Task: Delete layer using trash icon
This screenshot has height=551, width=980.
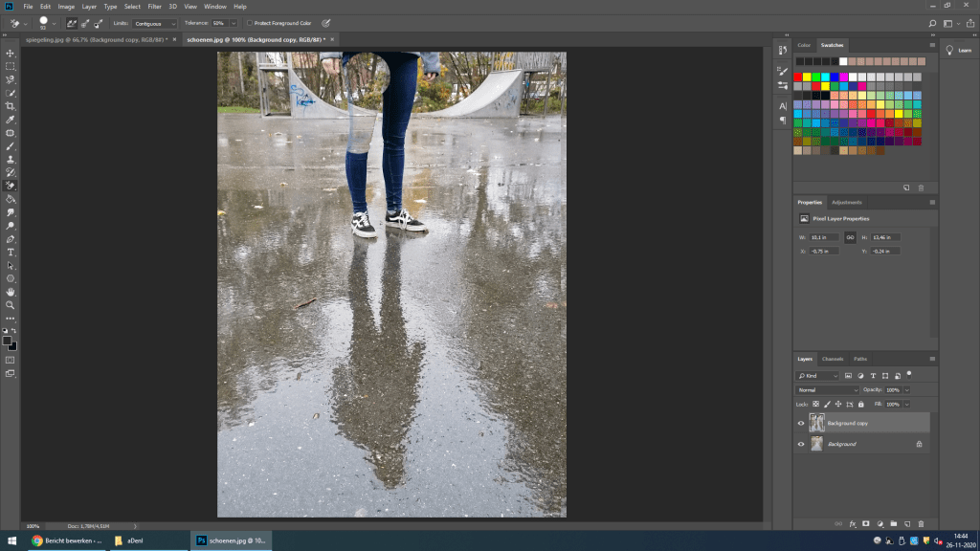Action: click(x=921, y=524)
